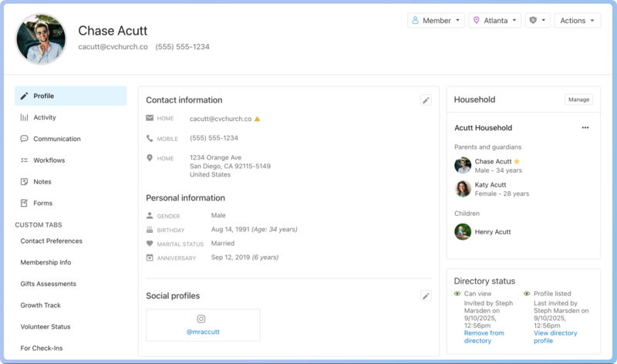Click the green eye beside Can view

click(x=457, y=294)
